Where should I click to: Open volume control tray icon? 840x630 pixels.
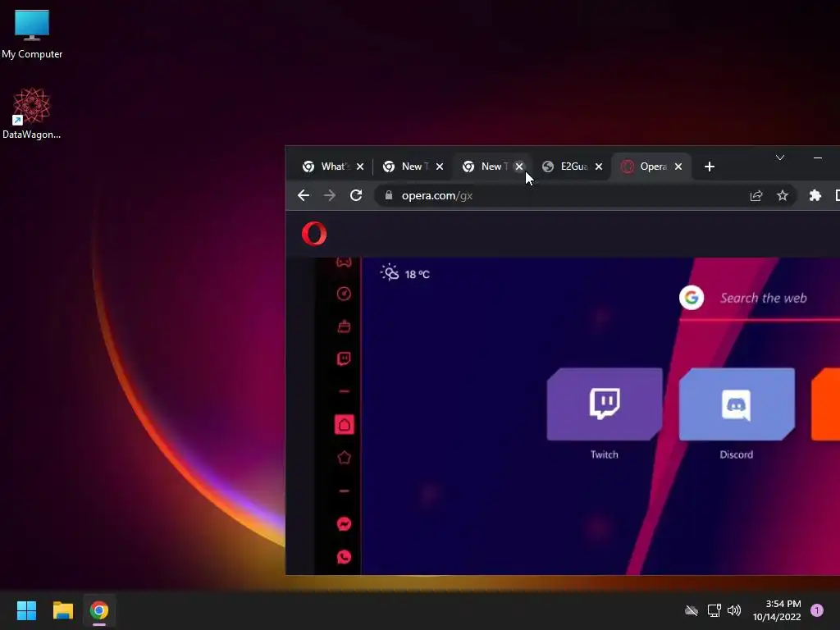(734, 610)
